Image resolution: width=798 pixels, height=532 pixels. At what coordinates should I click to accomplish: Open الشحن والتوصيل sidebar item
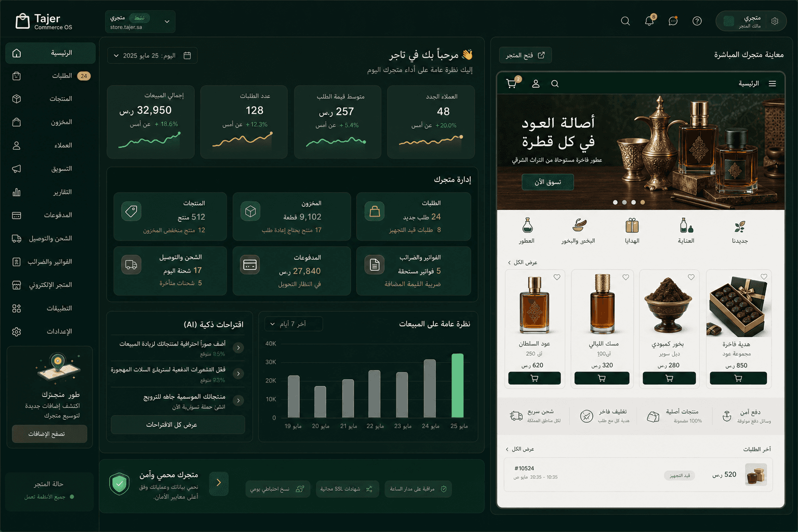click(50, 238)
